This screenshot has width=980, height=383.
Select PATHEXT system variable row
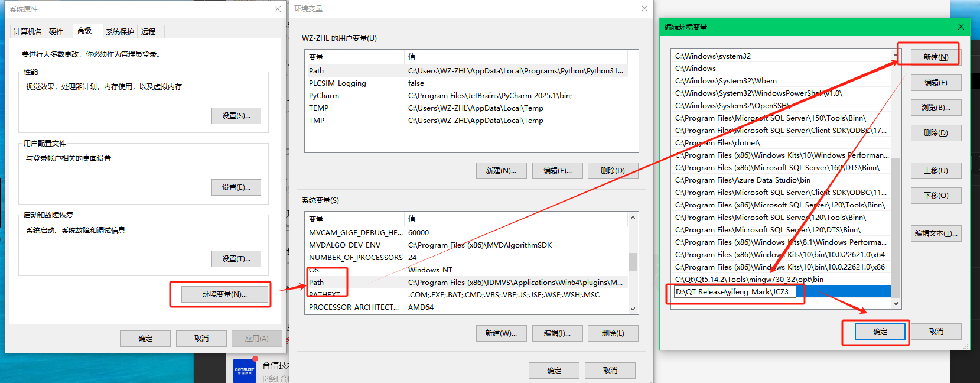(x=465, y=295)
